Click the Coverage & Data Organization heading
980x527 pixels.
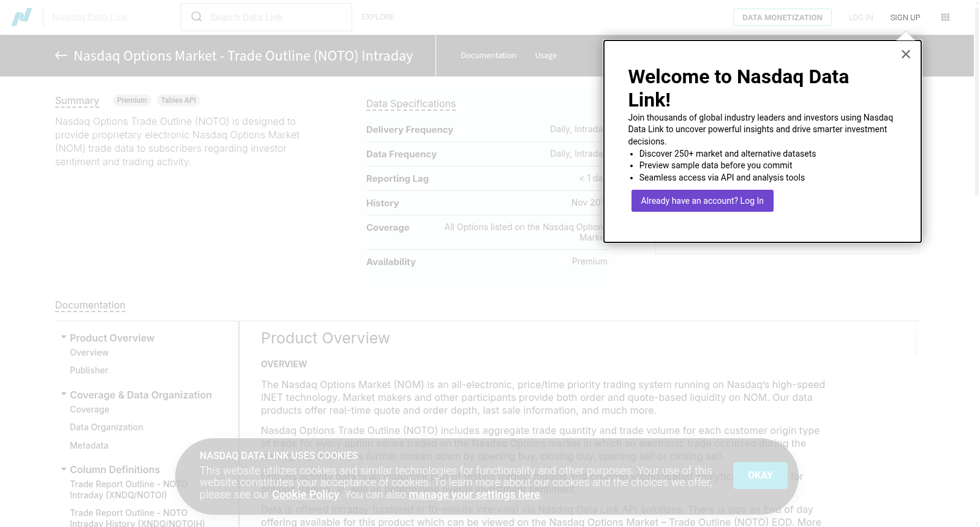(141, 395)
